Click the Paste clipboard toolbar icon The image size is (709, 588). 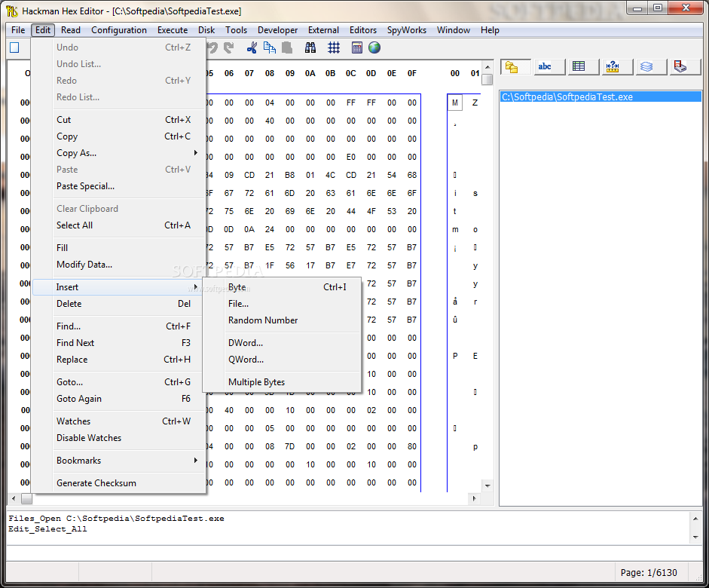(286, 47)
